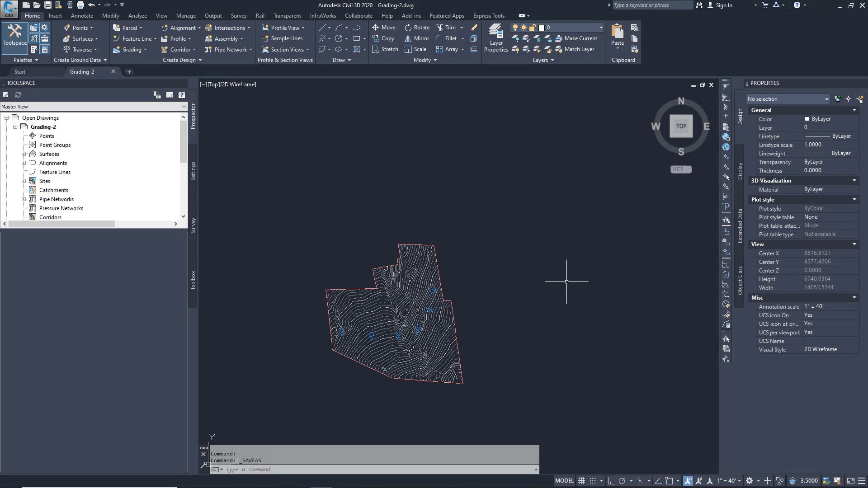Viewport: 868px width, 488px height.
Task: Select the Mirror tool
Action: click(x=416, y=38)
